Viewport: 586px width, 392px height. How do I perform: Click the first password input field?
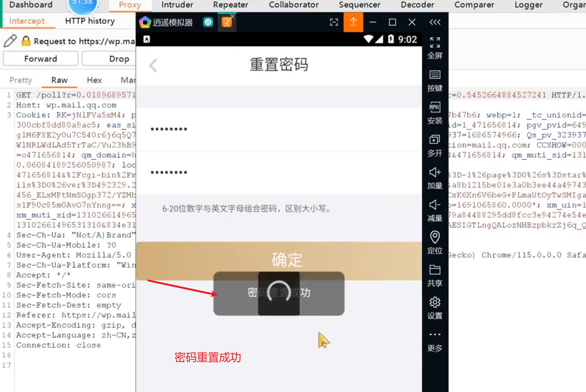[279, 129]
